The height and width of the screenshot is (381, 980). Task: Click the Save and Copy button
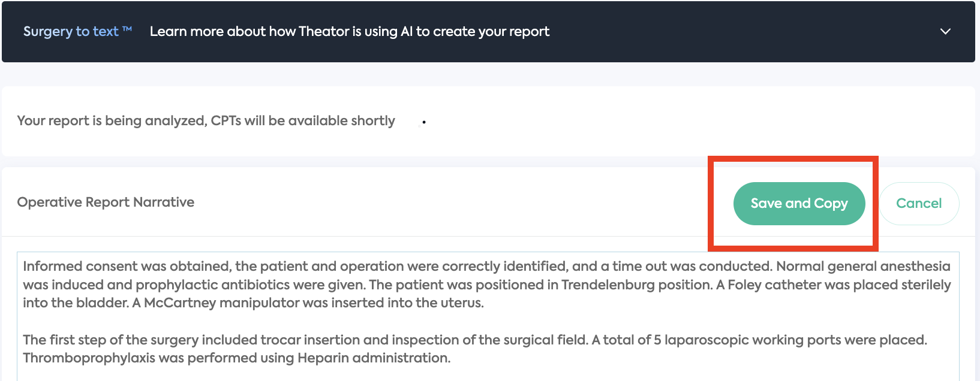tap(799, 204)
